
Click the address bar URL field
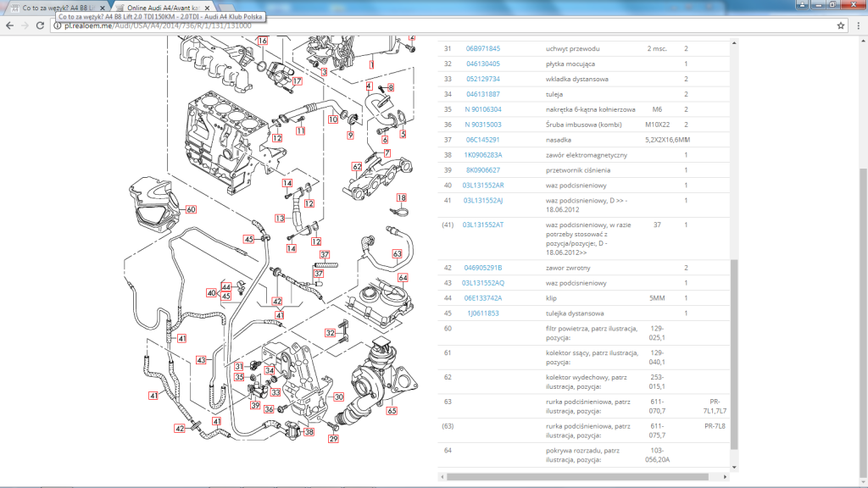tap(442, 25)
